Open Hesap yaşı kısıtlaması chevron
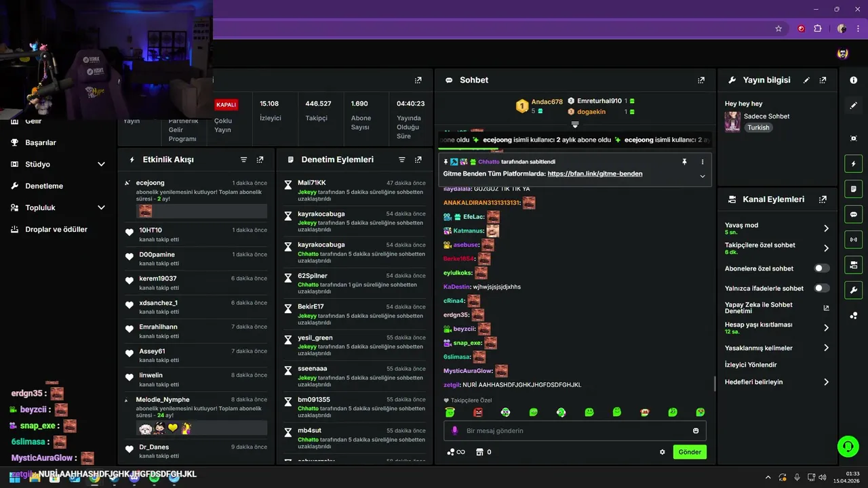The width and height of the screenshot is (868, 488). pos(826,328)
